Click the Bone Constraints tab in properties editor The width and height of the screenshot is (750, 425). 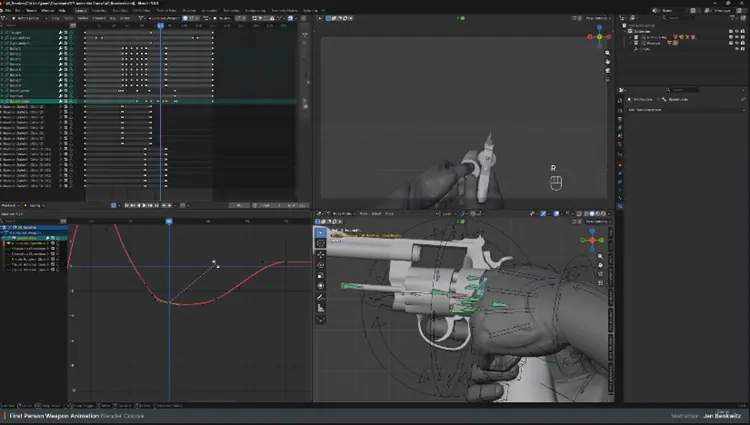click(620, 206)
